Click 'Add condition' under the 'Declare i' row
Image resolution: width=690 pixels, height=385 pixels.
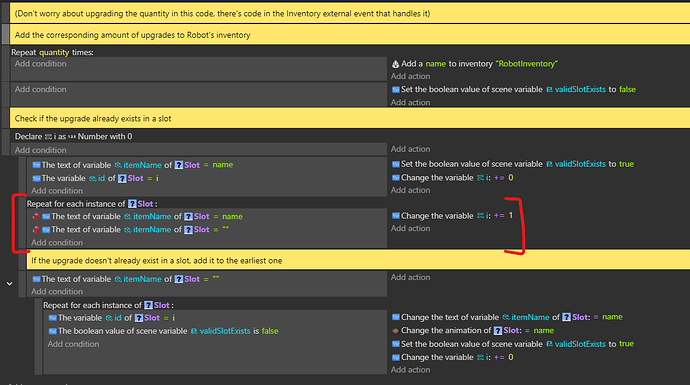tap(40, 150)
